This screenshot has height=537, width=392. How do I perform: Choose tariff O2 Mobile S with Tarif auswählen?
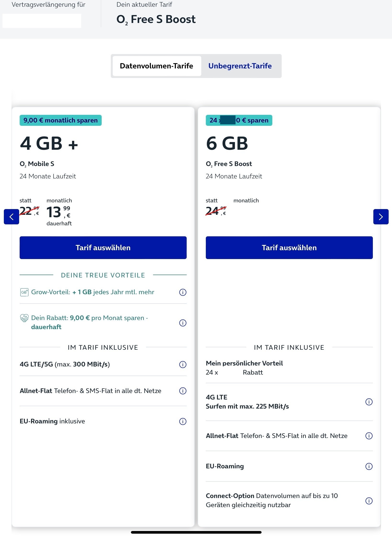coord(103,248)
